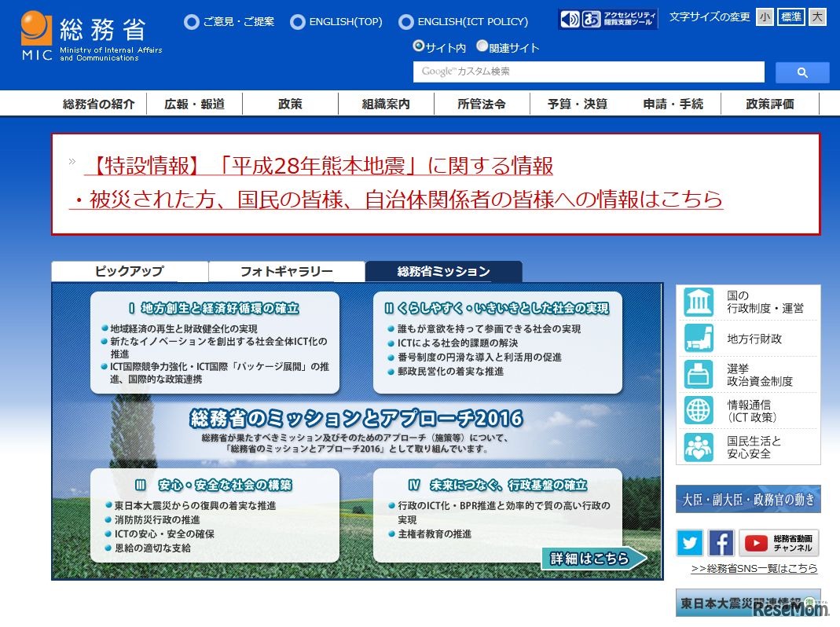Click the 選挙・政治資金制度 ballot box icon
Image resolution: width=840 pixels, height=627 pixels.
(699, 374)
